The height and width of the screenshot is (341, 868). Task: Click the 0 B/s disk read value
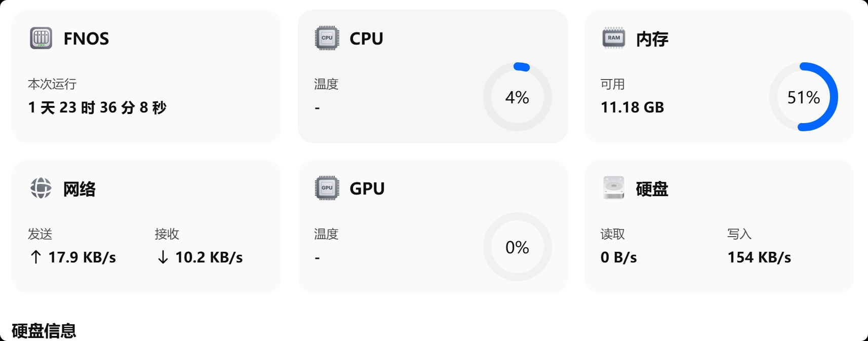click(618, 257)
